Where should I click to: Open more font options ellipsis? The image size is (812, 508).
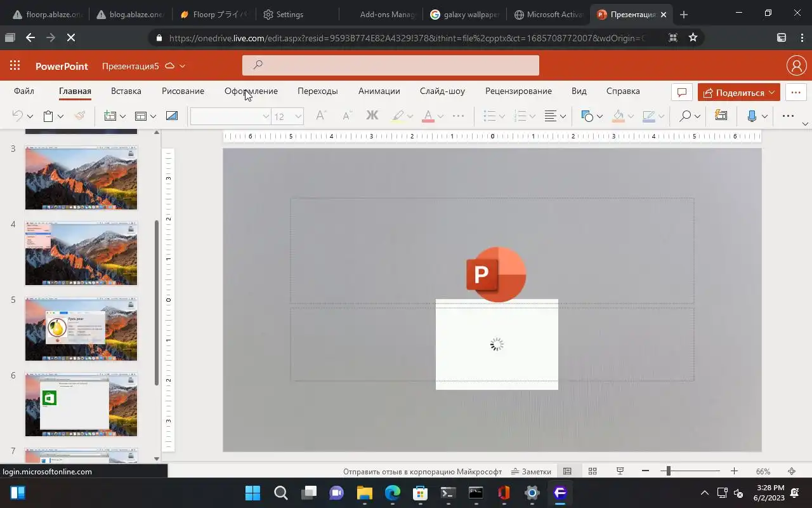tap(458, 116)
